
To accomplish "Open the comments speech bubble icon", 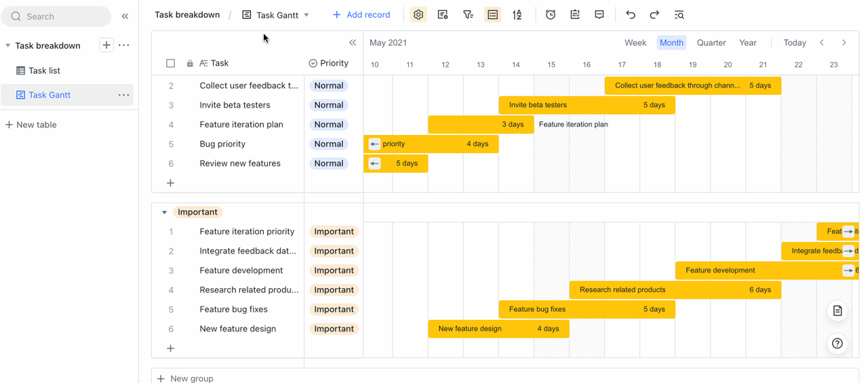I will point(599,15).
